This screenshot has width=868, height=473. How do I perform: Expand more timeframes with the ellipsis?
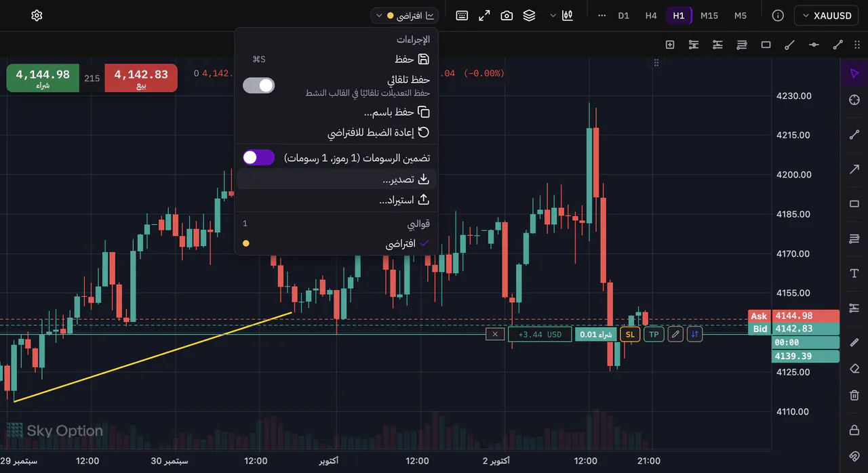coord(601,16)
